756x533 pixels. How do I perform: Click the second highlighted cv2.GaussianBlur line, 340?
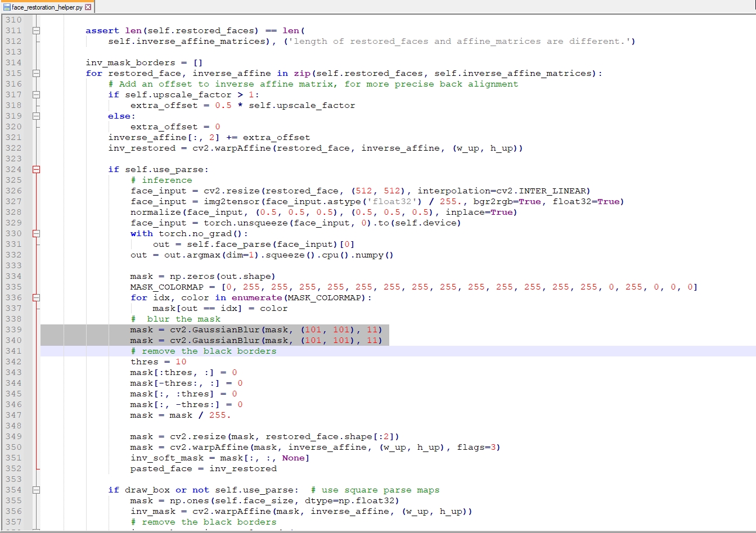click(x=256, y=341)
